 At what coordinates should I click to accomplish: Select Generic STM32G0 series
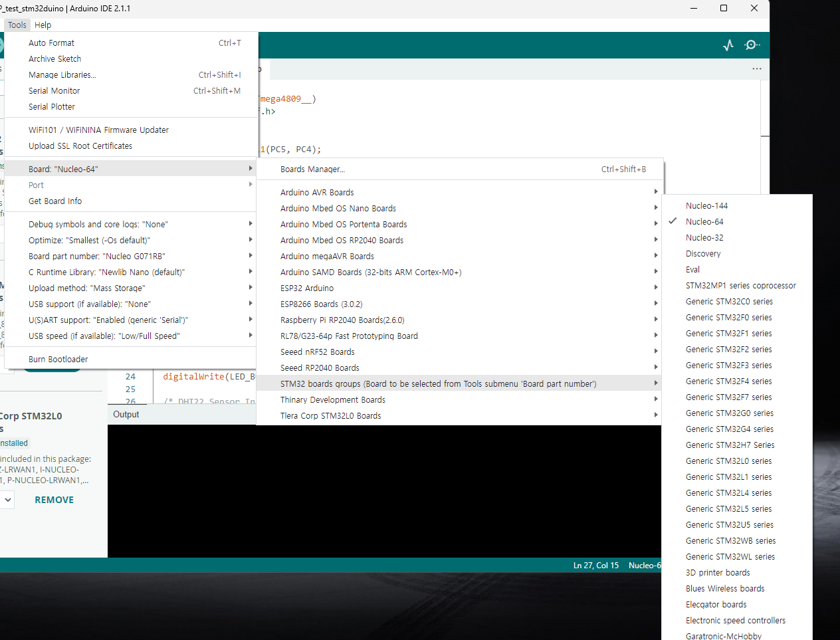[x=737, y=413]
